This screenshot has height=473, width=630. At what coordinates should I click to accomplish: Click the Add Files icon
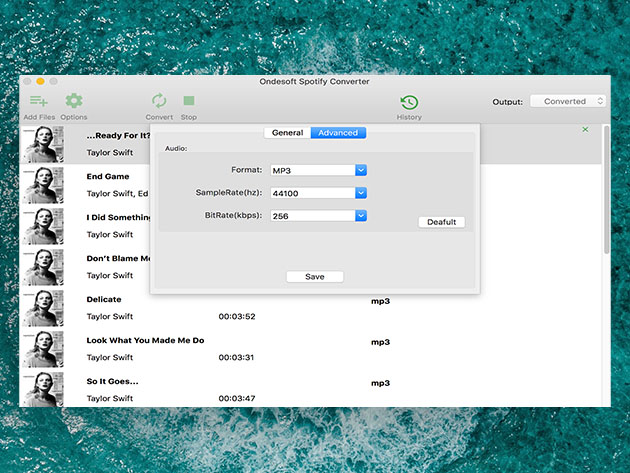point(39,100)
